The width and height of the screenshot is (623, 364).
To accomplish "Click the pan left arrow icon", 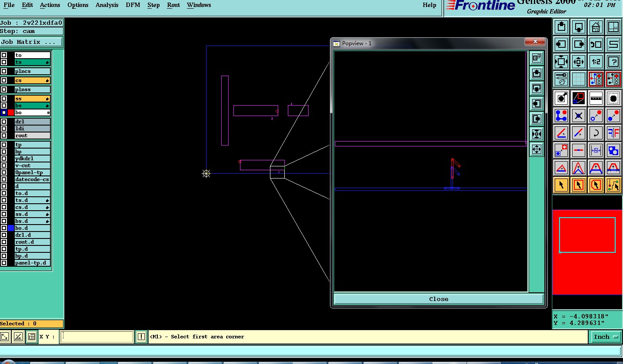I will click(x=561, y=44).
